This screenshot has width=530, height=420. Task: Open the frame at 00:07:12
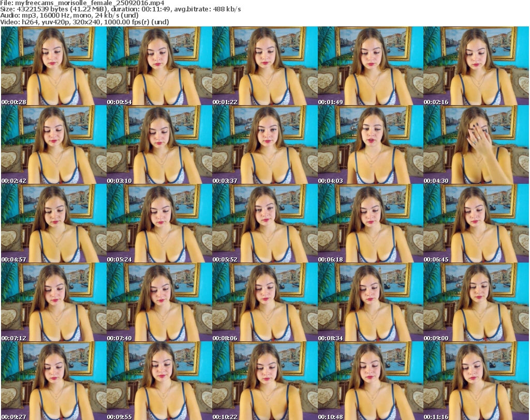tap(53, 302)
